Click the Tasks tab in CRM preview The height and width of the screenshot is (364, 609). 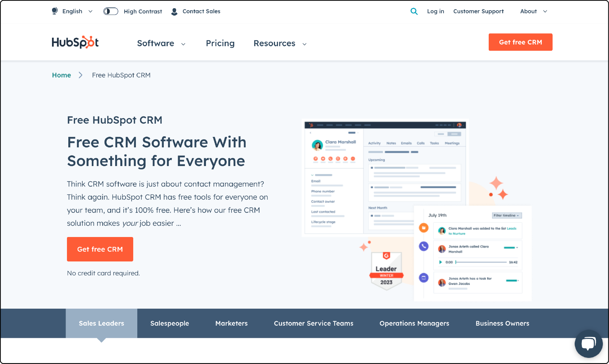pyautogui.click(x=434, y=143)
